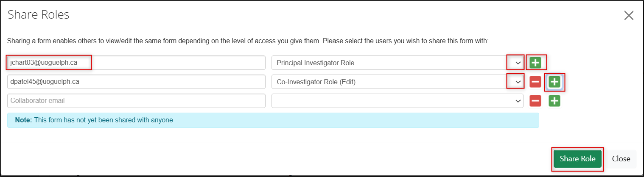Click the green plus beside Principal Investigator row
Viewport: 644px width, 177px height.
tap(535, 63)
